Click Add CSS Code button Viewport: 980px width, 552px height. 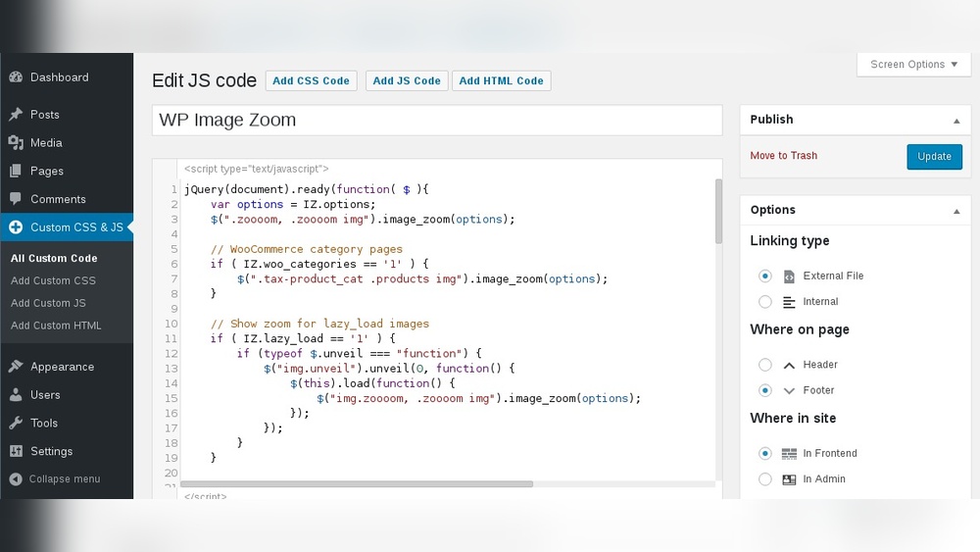pyautogui.click(x=311, y=80)
